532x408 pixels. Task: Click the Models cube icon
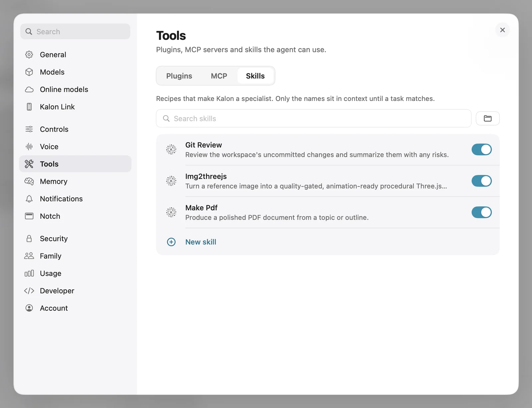pyautogui.click(x=29, y=72)
